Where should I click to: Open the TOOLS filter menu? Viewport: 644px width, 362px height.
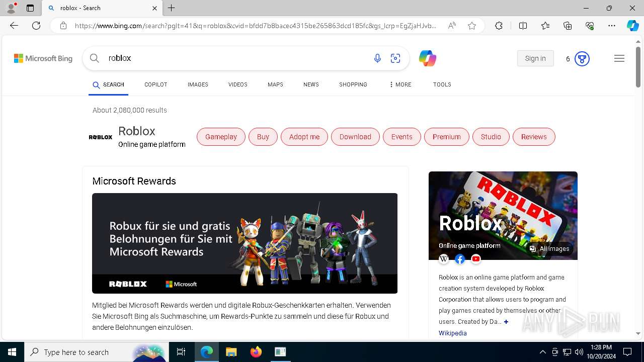click(442, 84)
